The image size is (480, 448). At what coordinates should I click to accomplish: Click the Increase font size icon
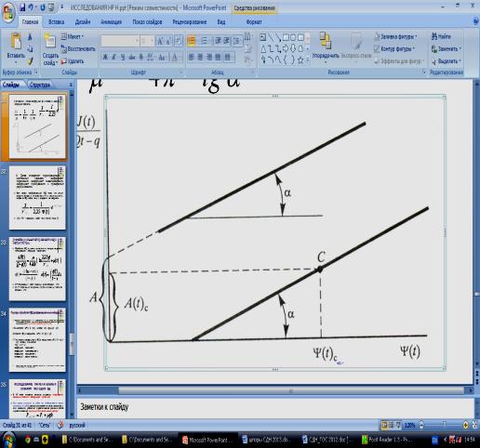click(x=160, y=41)
